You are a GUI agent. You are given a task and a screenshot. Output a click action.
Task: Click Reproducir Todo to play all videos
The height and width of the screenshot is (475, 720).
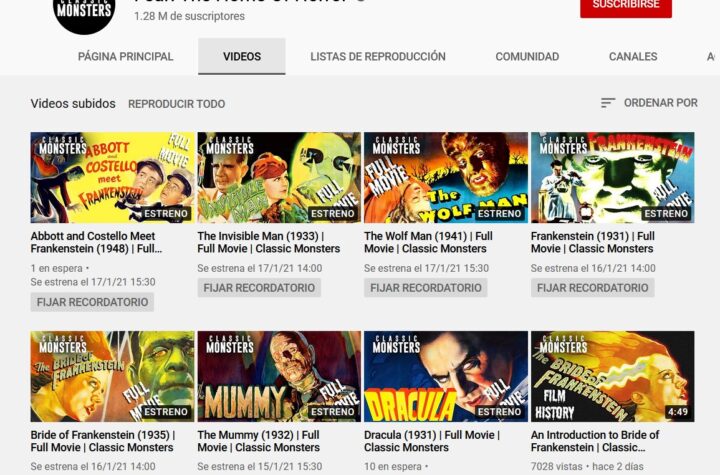coord(176,104)
